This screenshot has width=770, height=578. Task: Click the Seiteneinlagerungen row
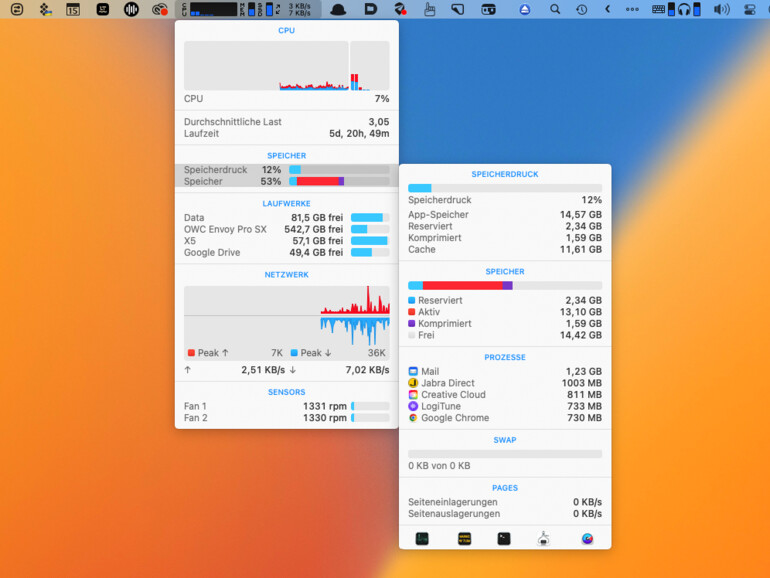[505, 502]
